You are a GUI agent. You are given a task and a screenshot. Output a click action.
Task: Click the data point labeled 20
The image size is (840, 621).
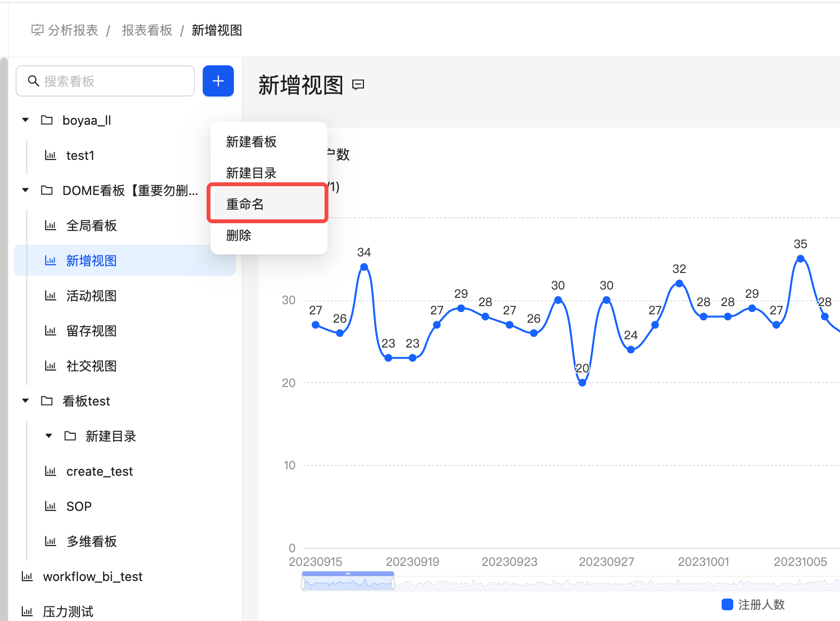pos(582,383)
